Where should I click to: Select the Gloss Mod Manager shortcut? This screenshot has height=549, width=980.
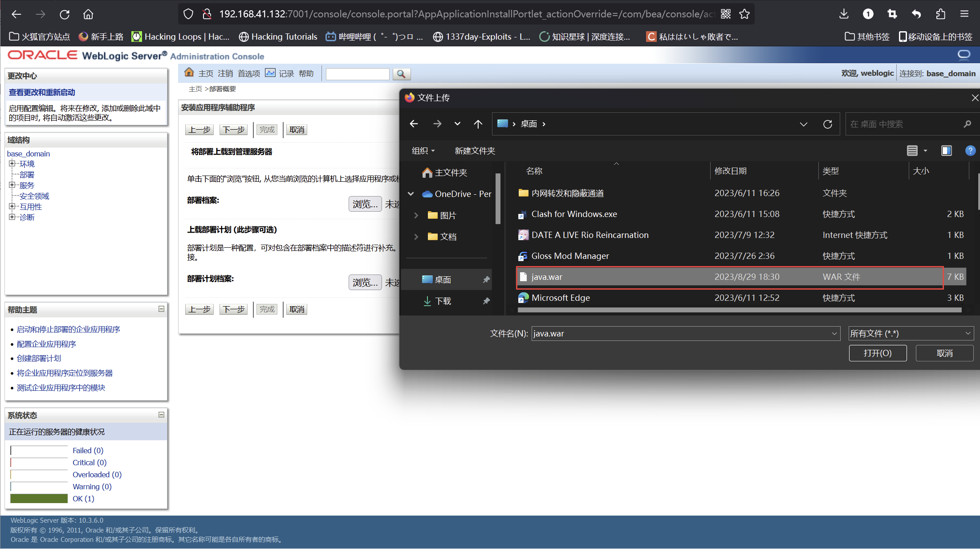click(570, 256)
